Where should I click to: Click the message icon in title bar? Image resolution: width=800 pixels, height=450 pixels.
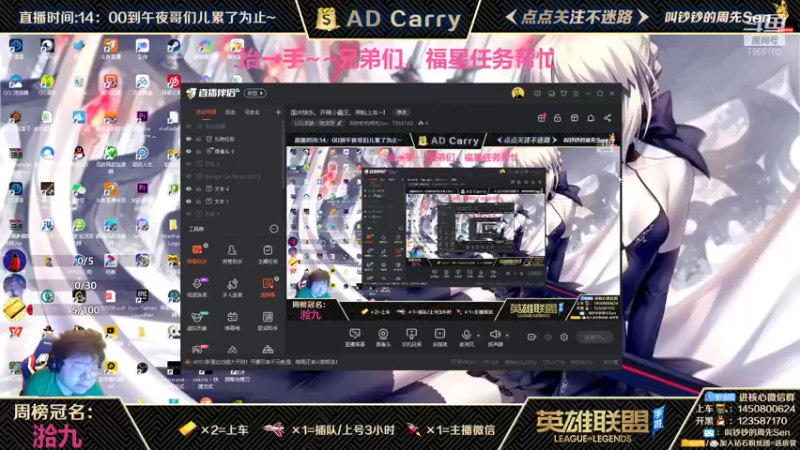(537, 93)
